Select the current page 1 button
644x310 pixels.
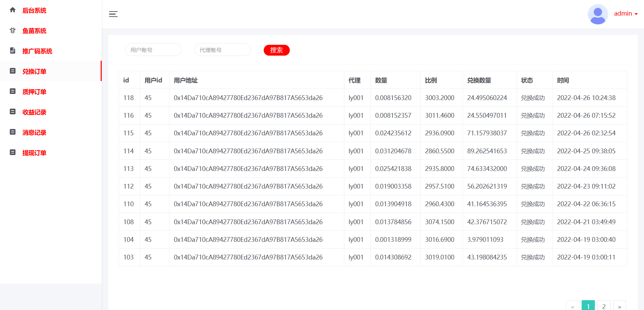point(588,306)
